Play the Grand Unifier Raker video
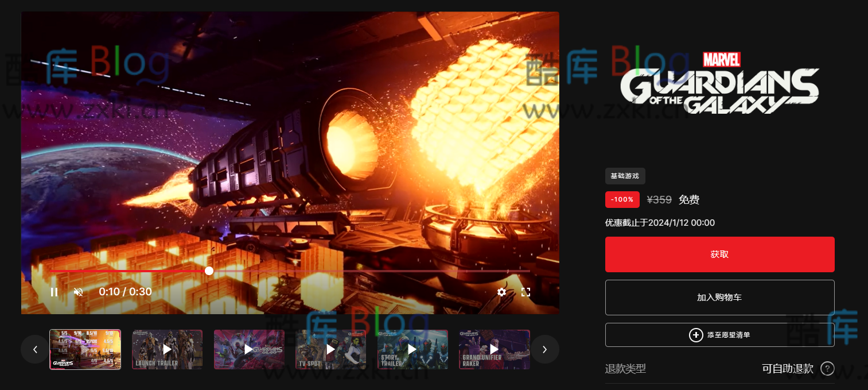 coord(494,349)
